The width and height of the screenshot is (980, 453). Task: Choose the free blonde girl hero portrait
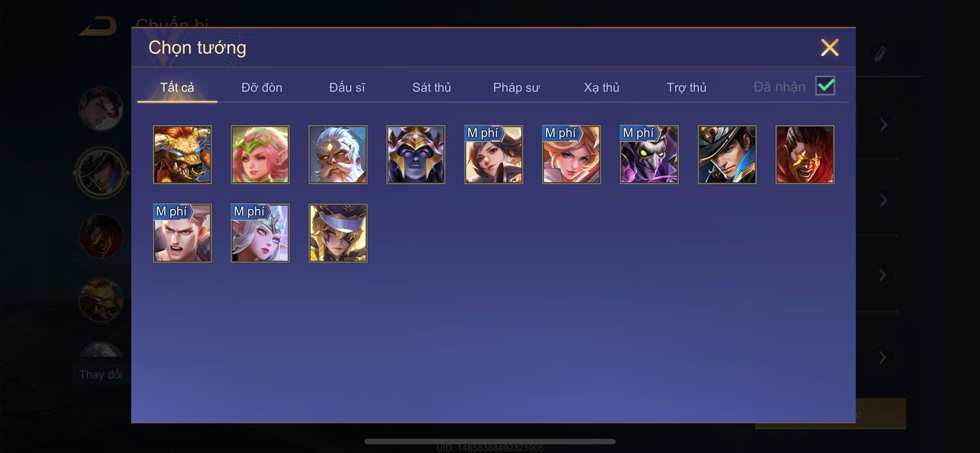point(571,155)
